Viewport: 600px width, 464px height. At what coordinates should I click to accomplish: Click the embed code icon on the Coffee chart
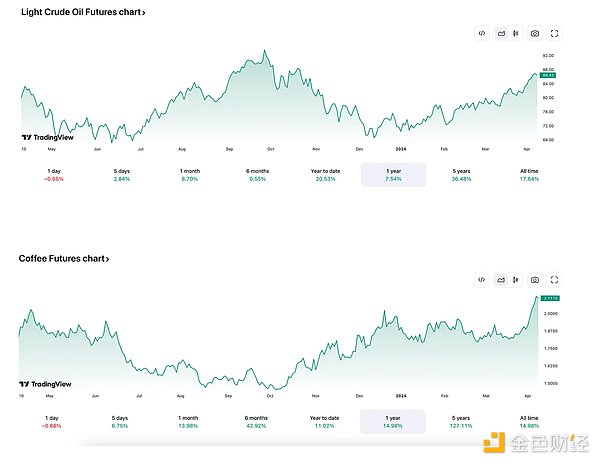pyautogui.click(x=482, y=279)
